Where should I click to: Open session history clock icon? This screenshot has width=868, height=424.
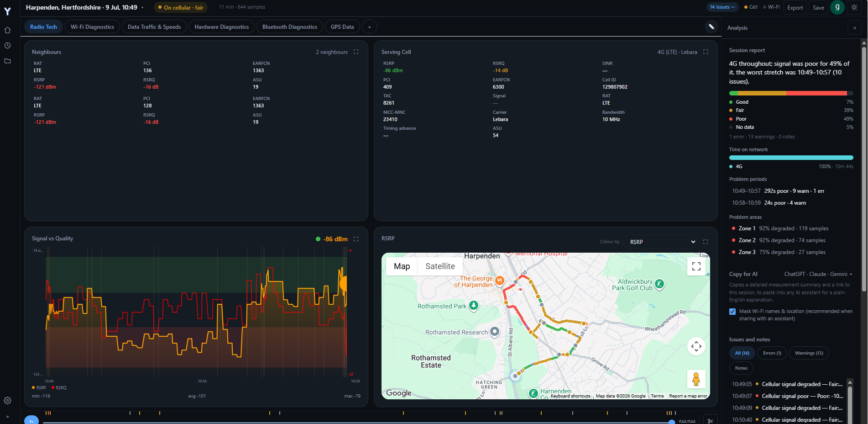7,46
